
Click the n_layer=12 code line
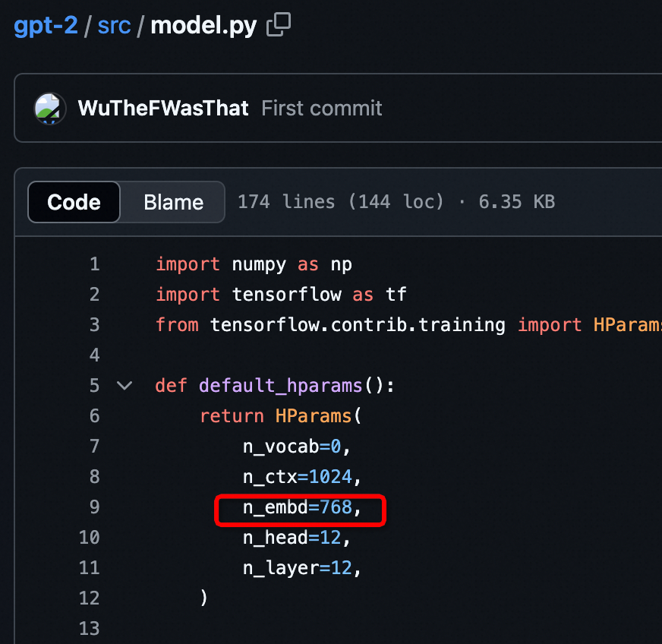[x=302, y=568]
